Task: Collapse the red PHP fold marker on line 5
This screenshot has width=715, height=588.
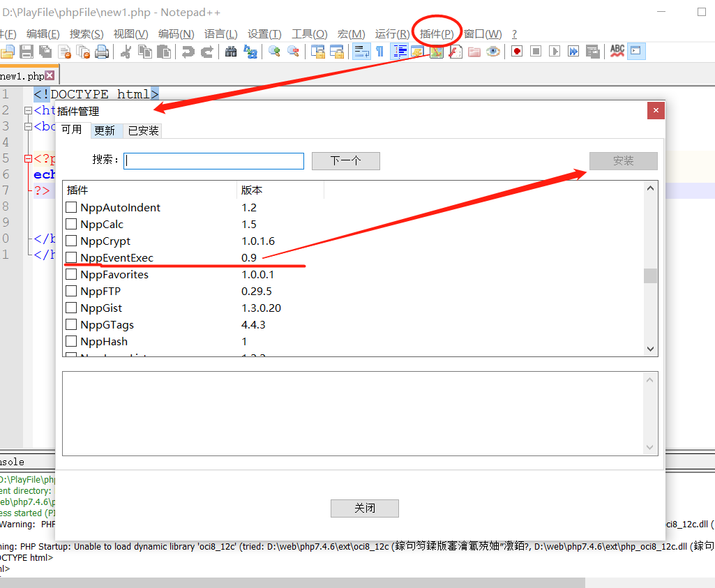Action: tap(28, 158)
